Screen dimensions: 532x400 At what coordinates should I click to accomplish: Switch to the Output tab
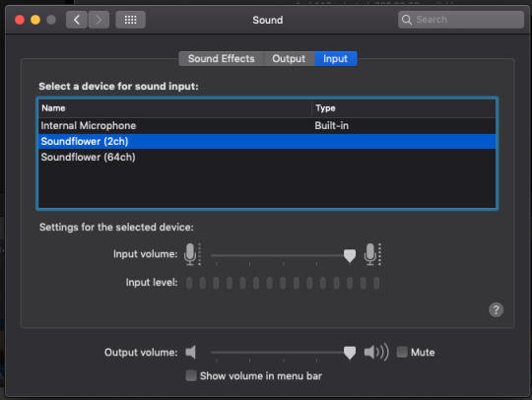tap(289, 59)
